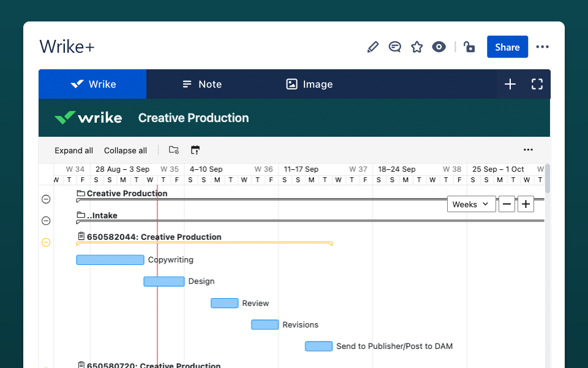Image resolution: width=588 pixels, height=368 pixels.
Task: Click the W 35 week number
Action: [170, 169]
